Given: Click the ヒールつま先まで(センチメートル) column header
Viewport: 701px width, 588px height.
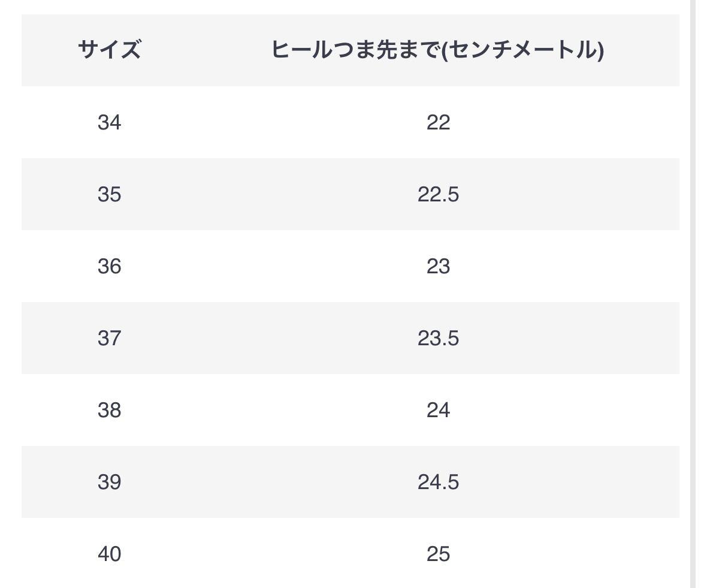Looking at the screenshot, I should pos(437,50).
